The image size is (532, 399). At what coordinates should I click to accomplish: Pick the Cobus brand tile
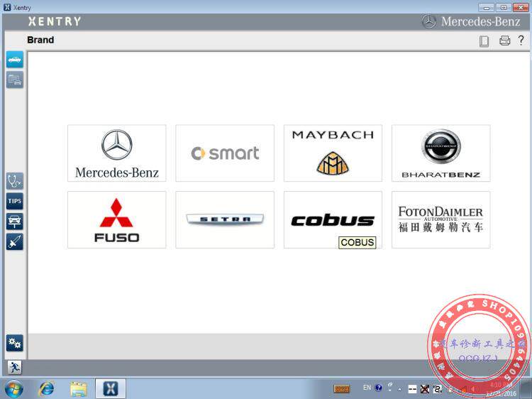pyautogui.click(x=333, y=219)
